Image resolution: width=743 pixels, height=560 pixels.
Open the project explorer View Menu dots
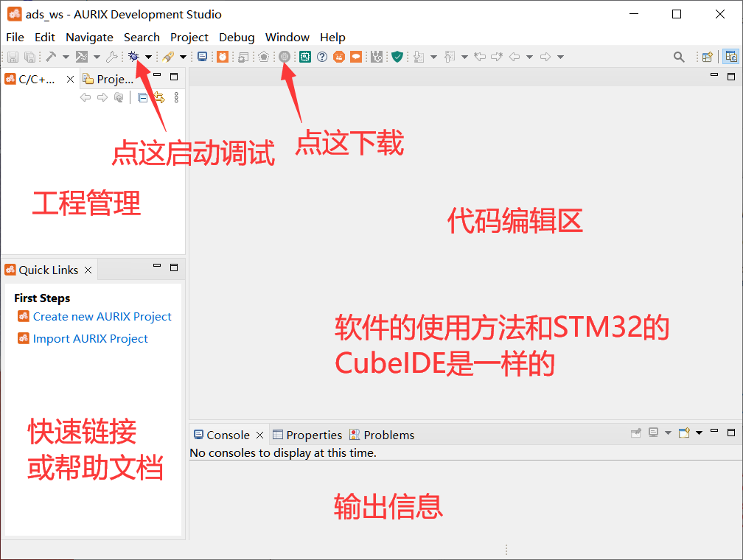(x=176, y=97)
